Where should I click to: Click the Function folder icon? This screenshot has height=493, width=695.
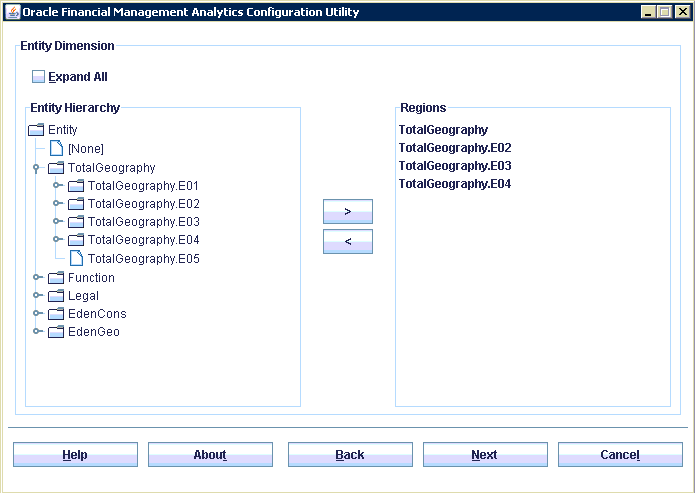pos(56,278)
